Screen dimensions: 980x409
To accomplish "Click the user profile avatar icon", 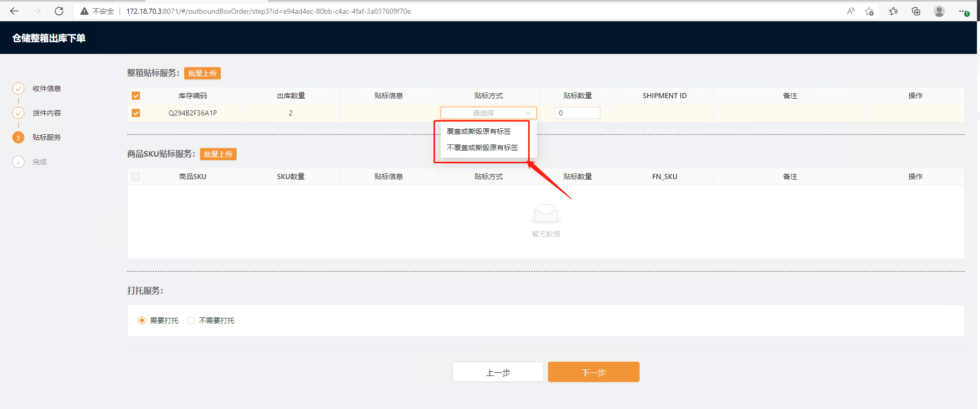I will pyautogui.click(x=939, y=11).
